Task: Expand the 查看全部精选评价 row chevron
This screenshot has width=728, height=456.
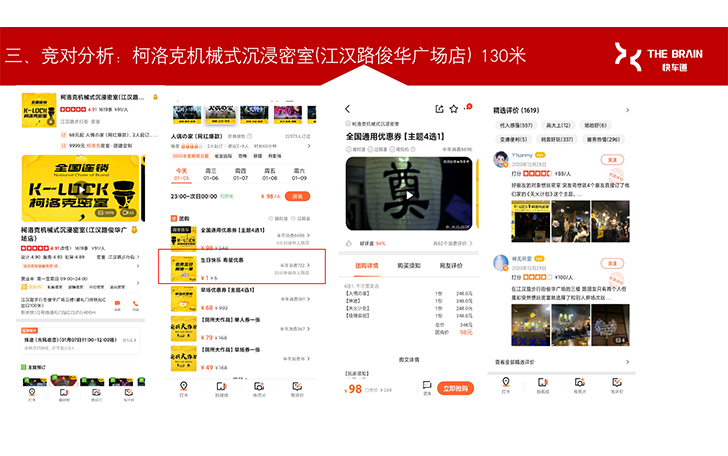Action: click(627, 362)
